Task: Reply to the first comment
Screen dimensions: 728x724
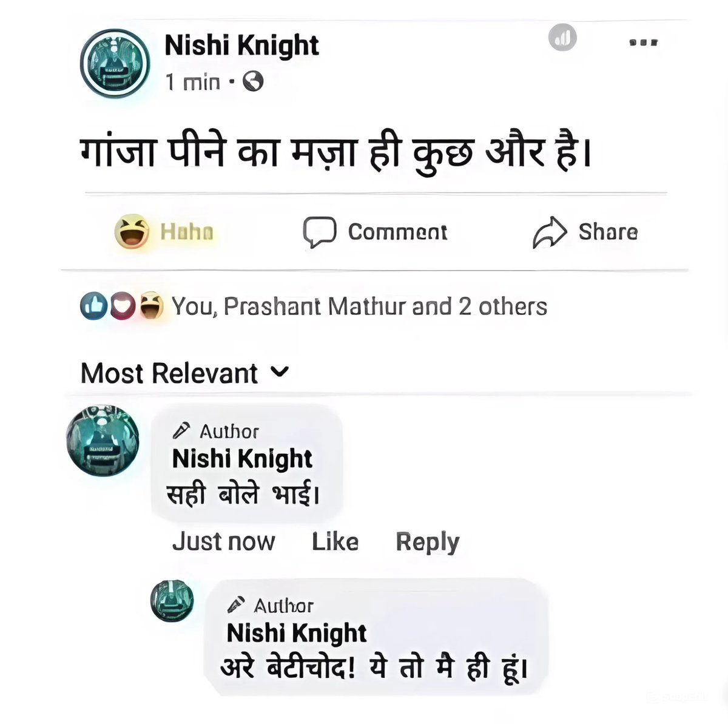Action: point(428,542)
